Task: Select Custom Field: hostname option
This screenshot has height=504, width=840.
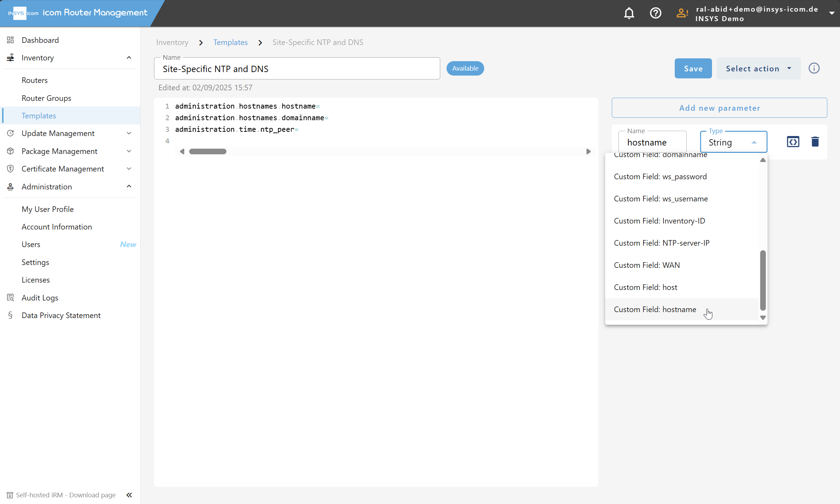Action: point(681,309)
